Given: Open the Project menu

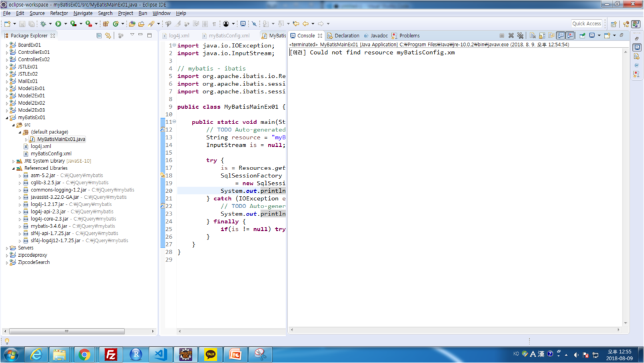Looking at the screenshot, I should 125,13.
